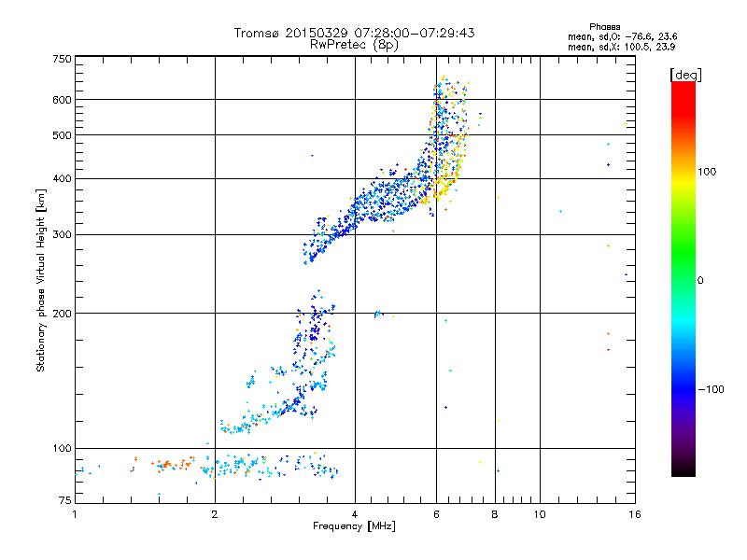Image resolution: width=747 pixels, height=560 pixels.
Task: Click the RwPretec (8p) subtitle
Action: coord(354,45)
